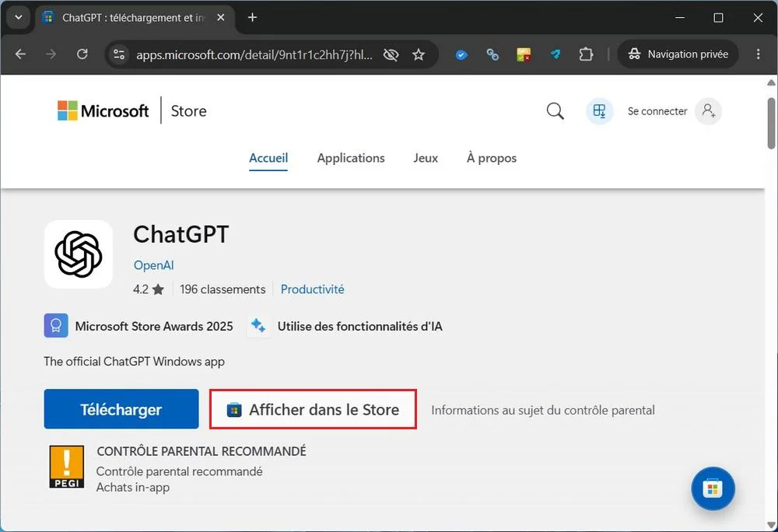Click the ChatGPT title heading
The width and height of the screenshot is (778, 532).
click(181, 234)
